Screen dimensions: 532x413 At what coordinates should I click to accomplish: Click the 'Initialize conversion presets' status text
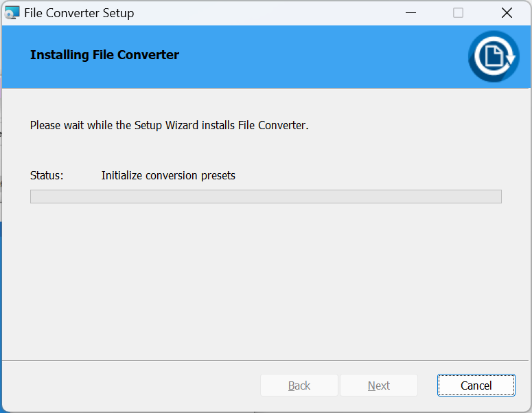168,176
